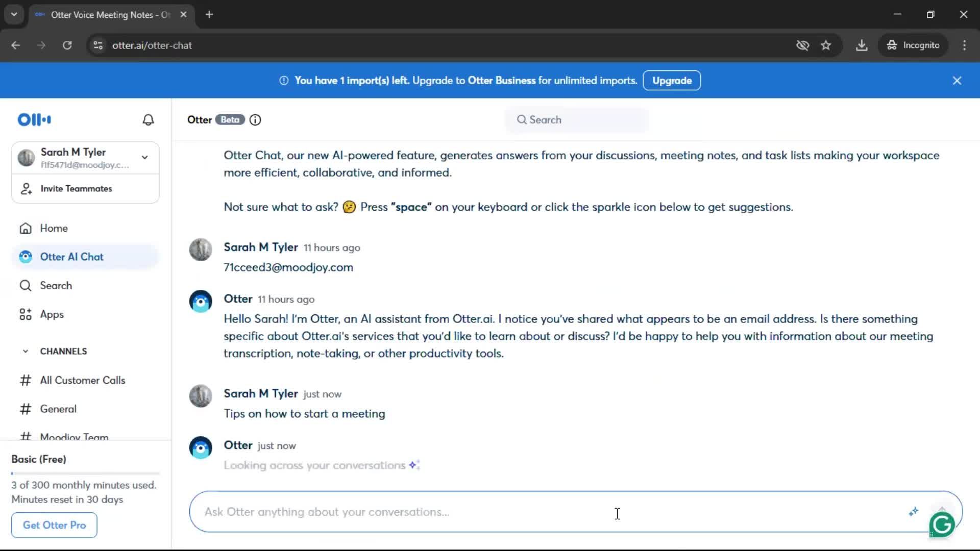The height and width of the screenshot is (551, 980).
Task: Open Search in the sidebar
Action: [86, 286]
